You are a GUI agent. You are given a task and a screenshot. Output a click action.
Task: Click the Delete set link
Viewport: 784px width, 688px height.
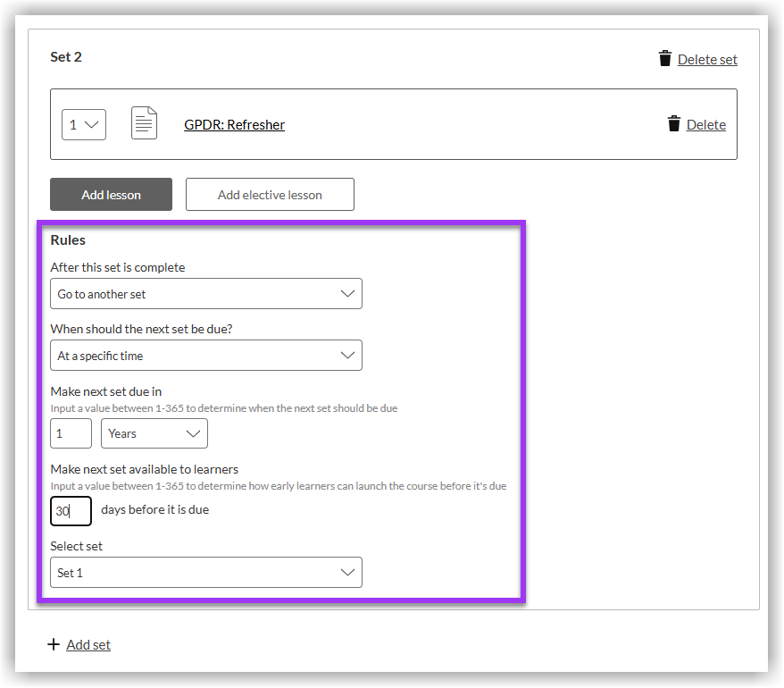(x=706, y=59)
